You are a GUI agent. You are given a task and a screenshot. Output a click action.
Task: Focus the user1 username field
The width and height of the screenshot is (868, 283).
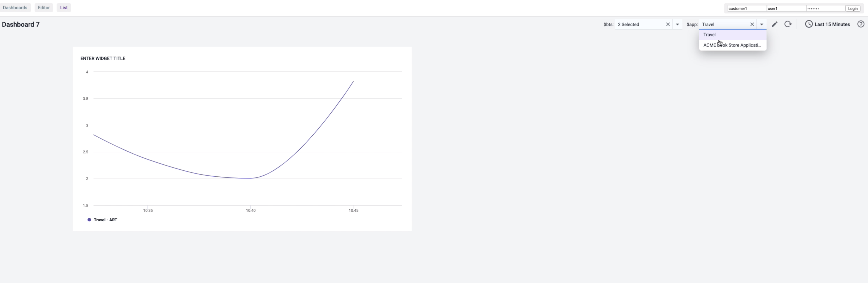[x=786, y=8]
